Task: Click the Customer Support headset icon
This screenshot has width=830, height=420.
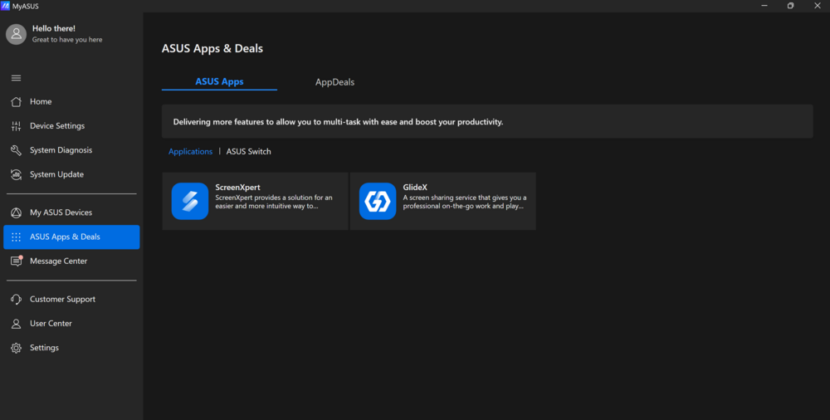Action: tap(16, 299)
